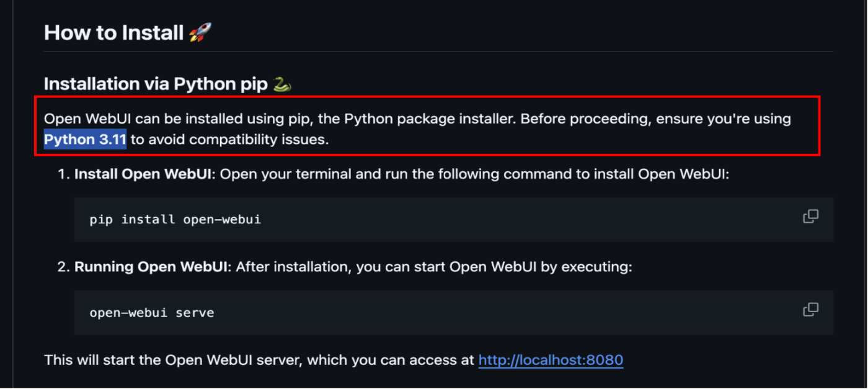Click the highlighted Python 3.11 text
Viewport: 868px width, 389px height.
[x=85, y=140]
